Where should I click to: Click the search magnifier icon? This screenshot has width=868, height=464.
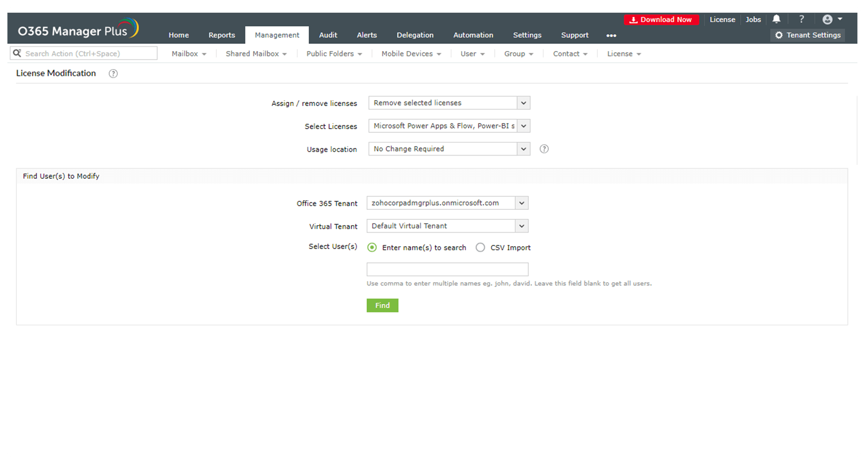tap(17, 53)
